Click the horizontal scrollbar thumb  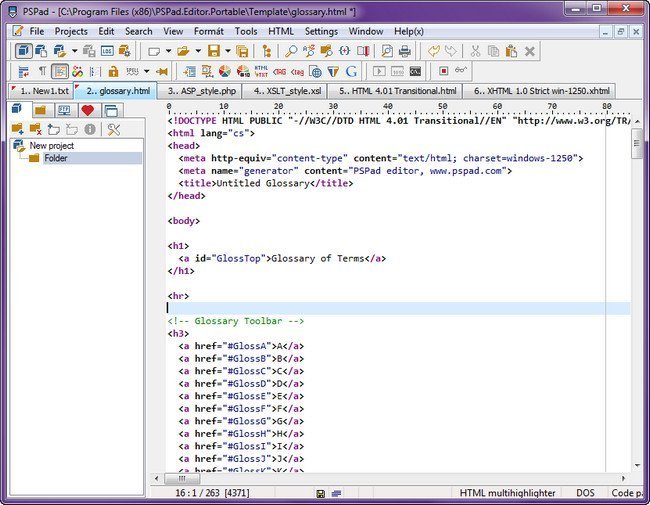[x=182, y=478]
